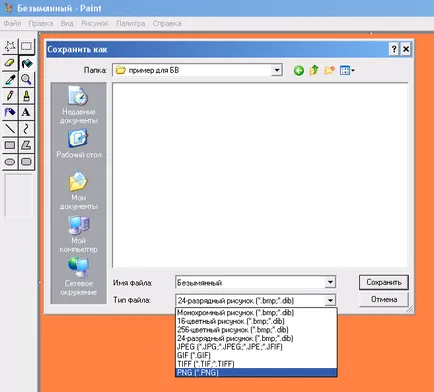Choose 16-color bitmap file type option
The height and width of the screenshot is (392, 434).
(256, 321)
